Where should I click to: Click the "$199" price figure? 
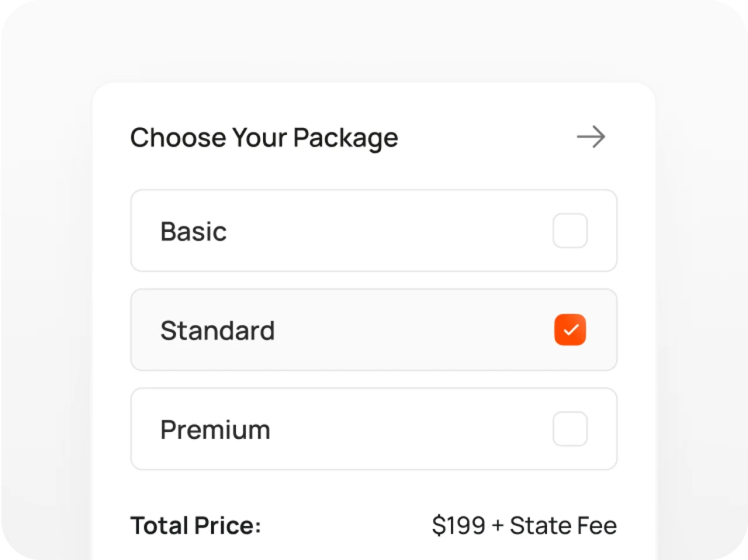[x=459, y=526]
